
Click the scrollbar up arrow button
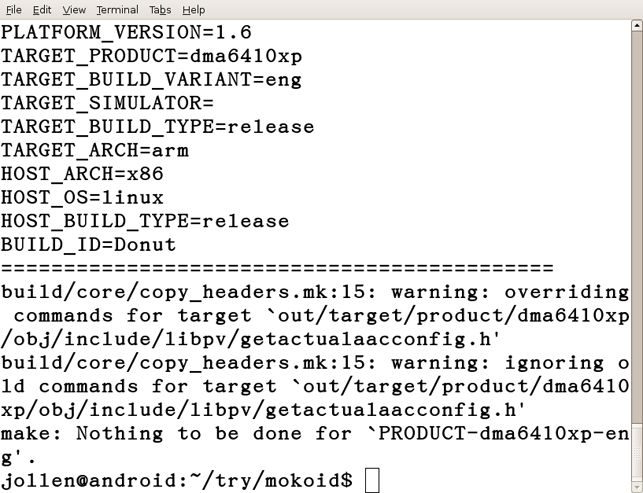(x=637, y=25)
